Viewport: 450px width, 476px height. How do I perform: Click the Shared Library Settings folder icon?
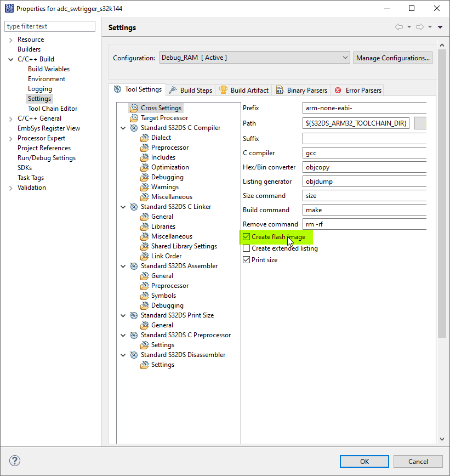(145, 246)
